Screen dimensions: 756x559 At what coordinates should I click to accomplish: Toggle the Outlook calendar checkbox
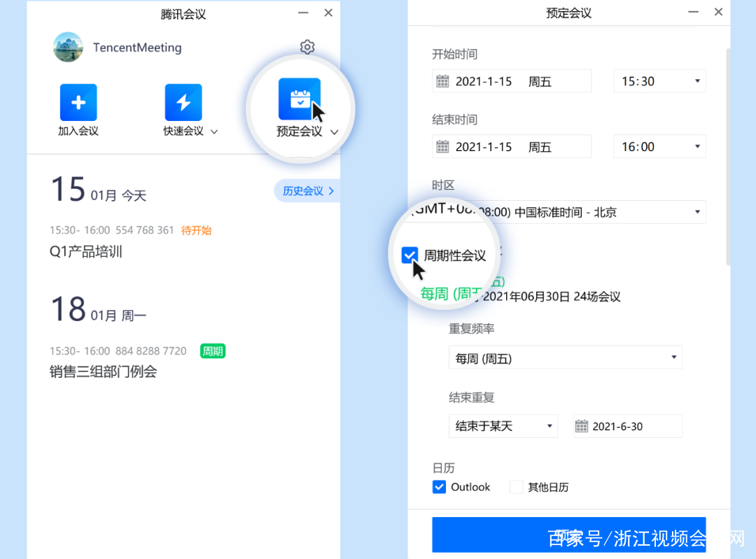pyautogui.click(x=439, y=487)
